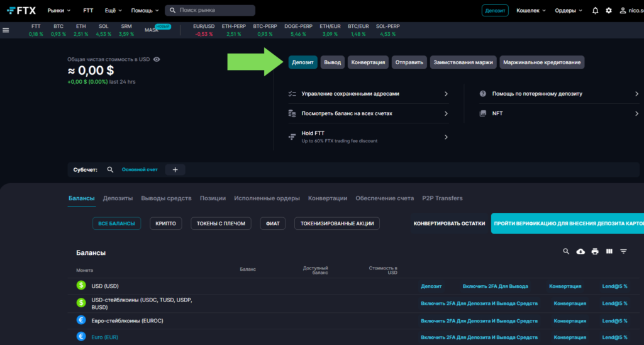
Task: Print balances using the printer icon
Action: [x=595, y=251]
